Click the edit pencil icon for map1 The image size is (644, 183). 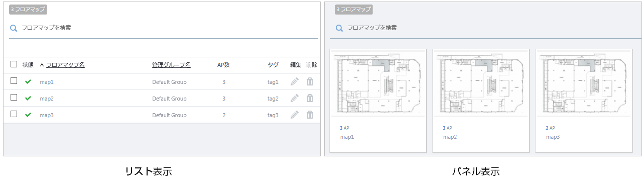click(295, 82)
